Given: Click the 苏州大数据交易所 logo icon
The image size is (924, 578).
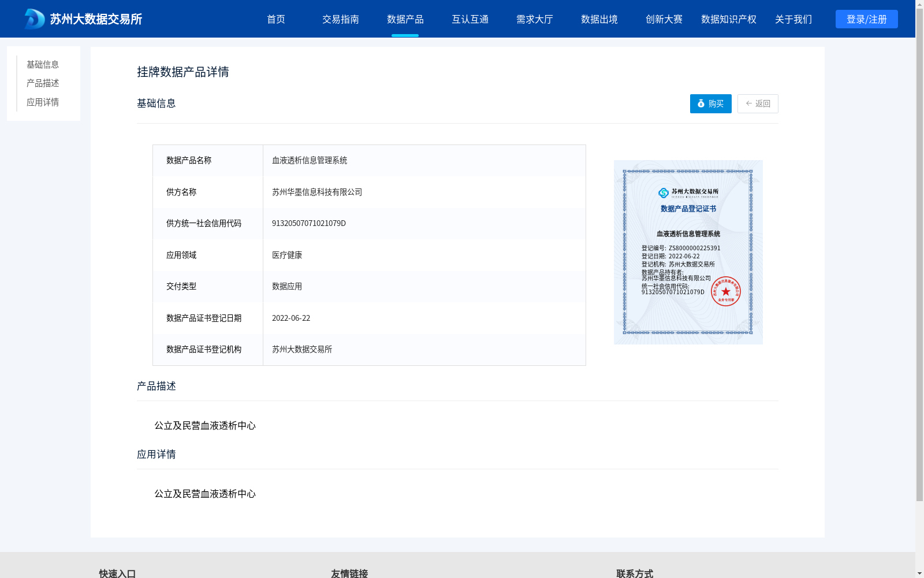Looking at the screenshot, I should (34, 19).
